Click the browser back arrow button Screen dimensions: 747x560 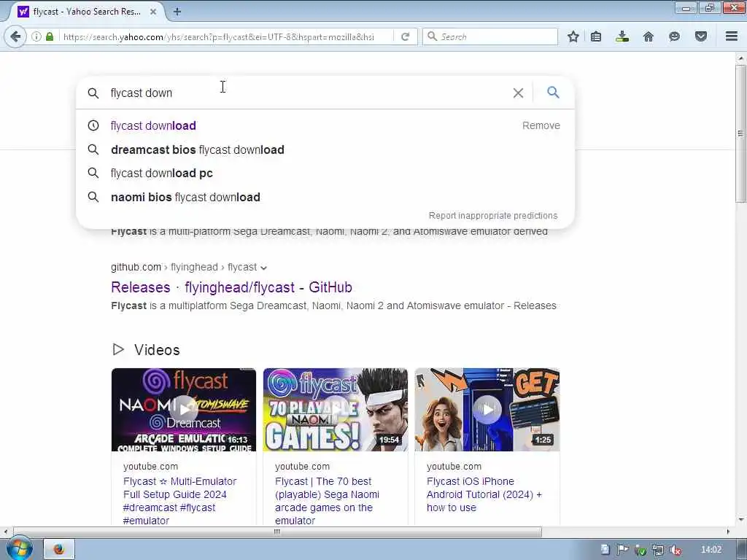tap(15, 36)
